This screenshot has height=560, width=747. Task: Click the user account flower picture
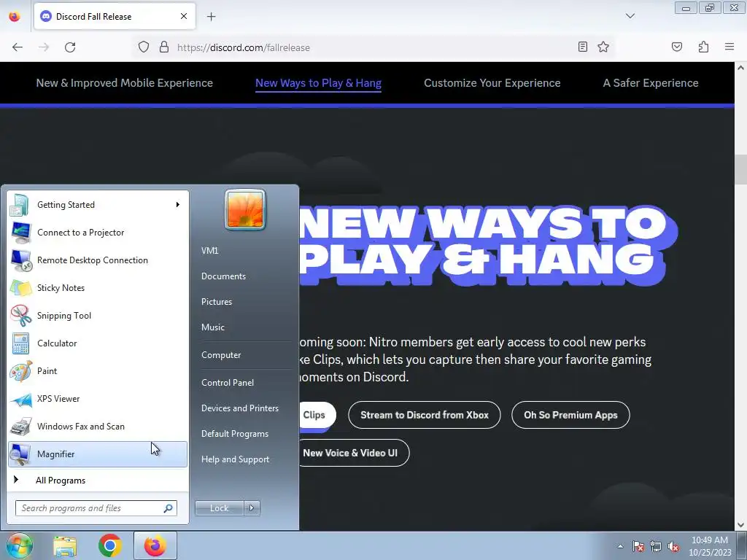click(245, 209)
